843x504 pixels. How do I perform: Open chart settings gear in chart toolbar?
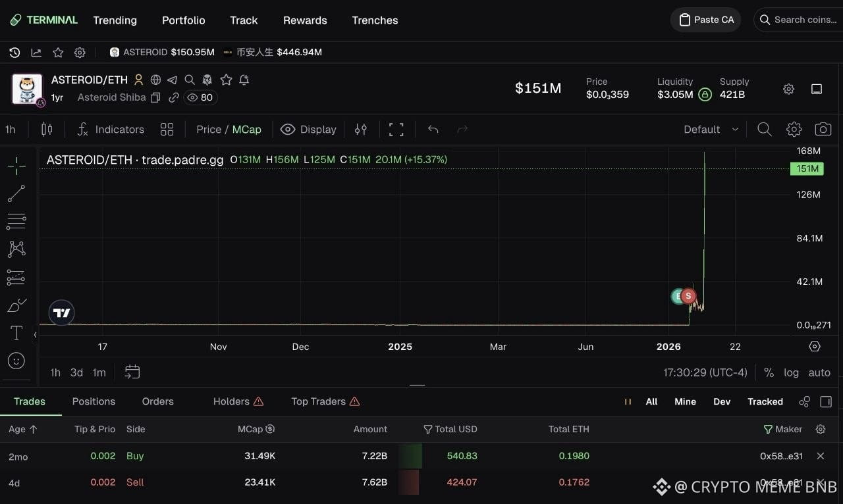click(x=794, y=130)
